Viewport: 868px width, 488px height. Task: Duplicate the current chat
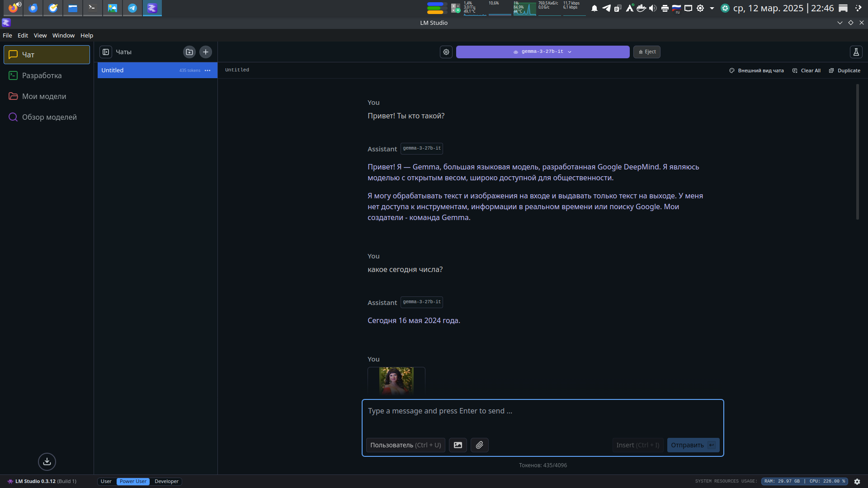point(844,70)
